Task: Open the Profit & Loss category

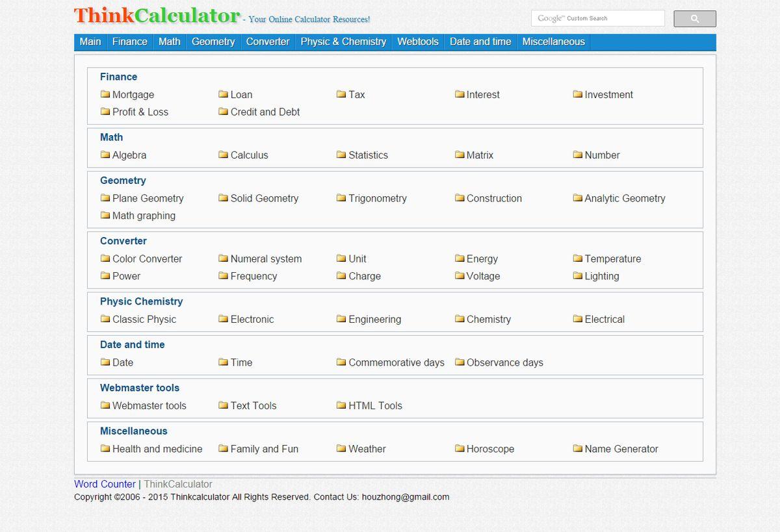Action: 140,112
